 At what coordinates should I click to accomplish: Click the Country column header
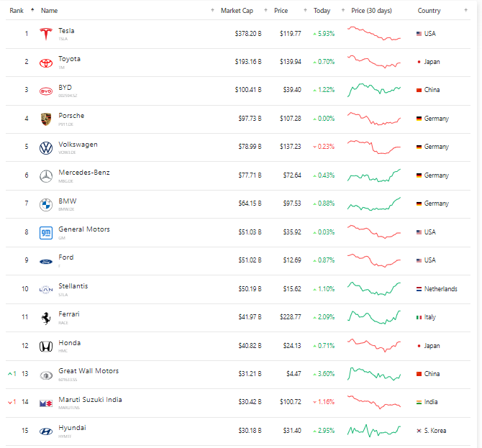coord(429,11)
